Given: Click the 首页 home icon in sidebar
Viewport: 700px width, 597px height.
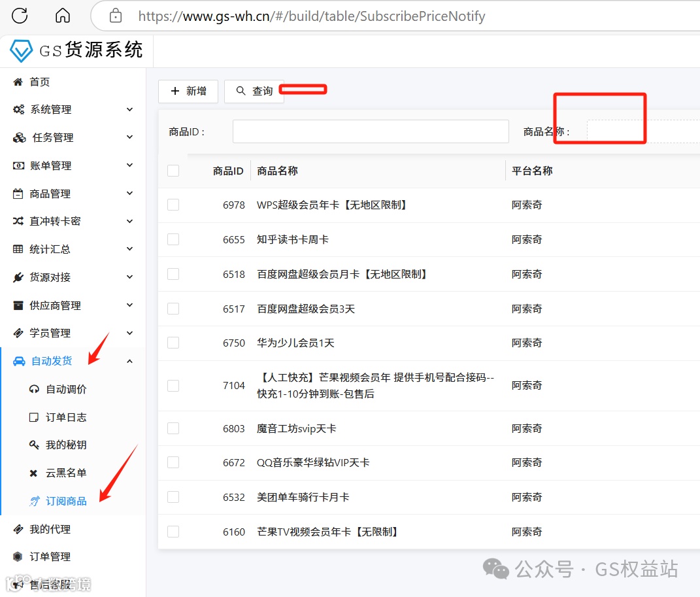Looking at the screenshot, I should (18, 82).
